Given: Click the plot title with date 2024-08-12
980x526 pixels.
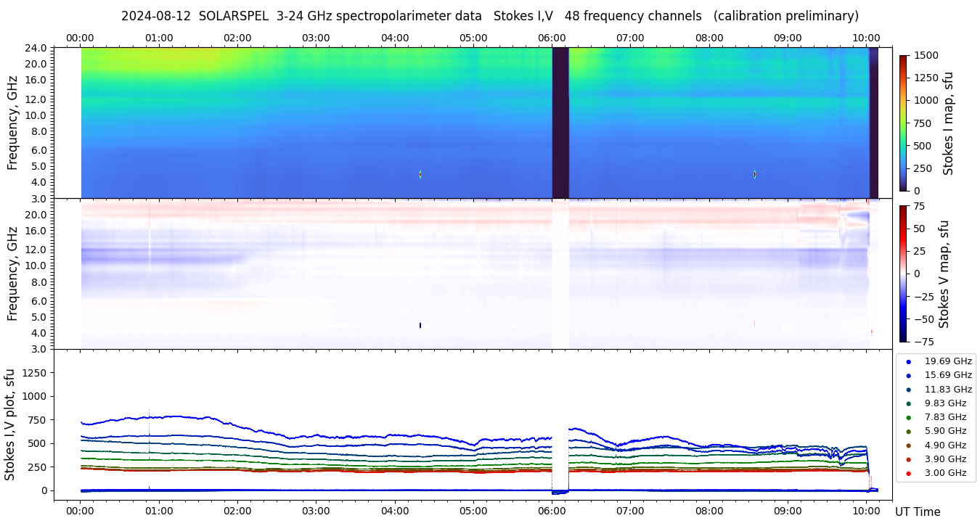Looking at the screenshot, I should point(489,16).
